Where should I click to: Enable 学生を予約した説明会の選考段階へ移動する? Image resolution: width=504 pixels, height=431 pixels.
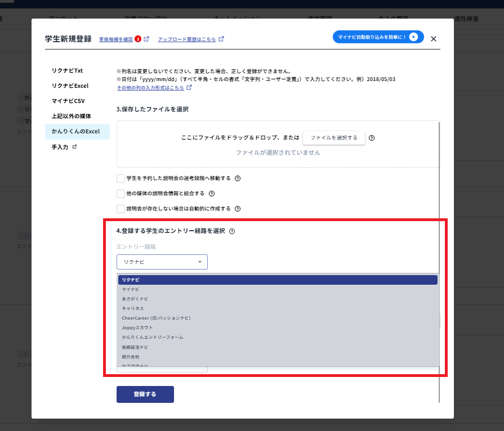pos(121,179)
